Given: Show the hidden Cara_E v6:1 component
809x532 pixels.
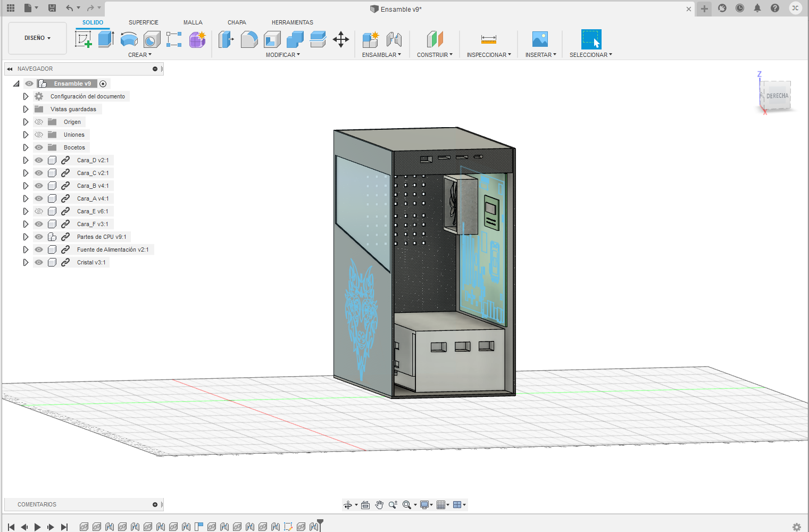Looking at the screenshot, I should (x=39, y=211).
